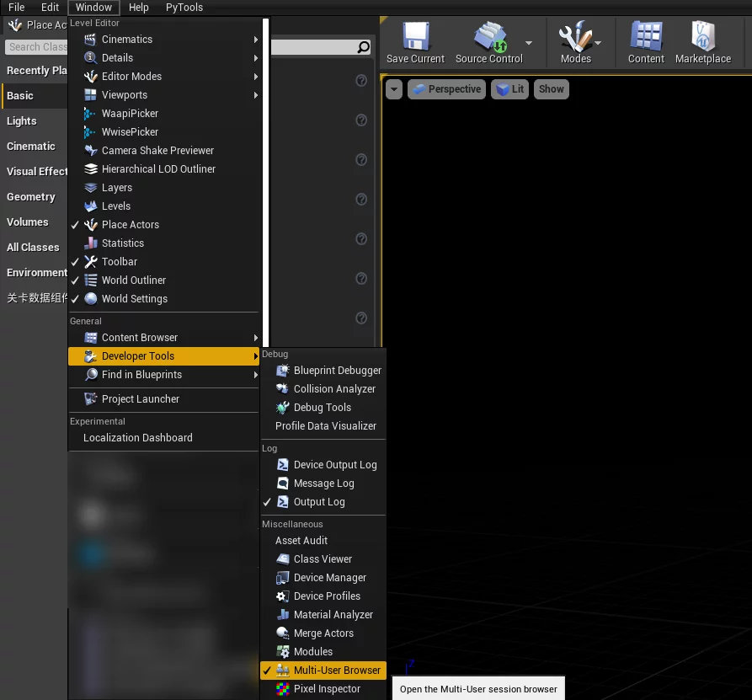The width and height of the screenshot is (752, 700).
Task: Click the Save Current toolbar icon
Action: click(x=415, y=42)
